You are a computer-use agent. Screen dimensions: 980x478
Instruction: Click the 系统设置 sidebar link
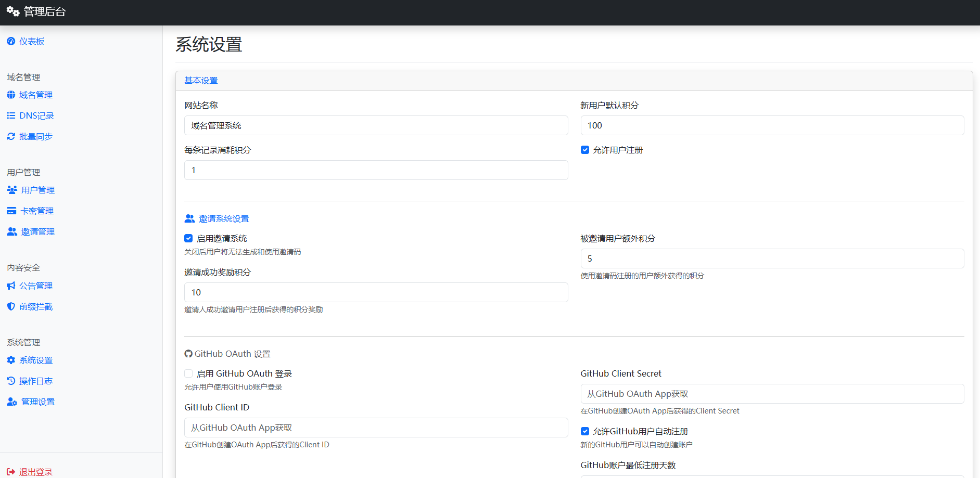point(35,360)
